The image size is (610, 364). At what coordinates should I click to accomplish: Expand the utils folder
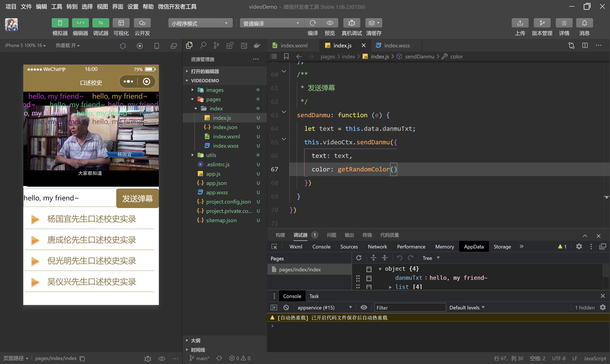click(x=211, y=155)
